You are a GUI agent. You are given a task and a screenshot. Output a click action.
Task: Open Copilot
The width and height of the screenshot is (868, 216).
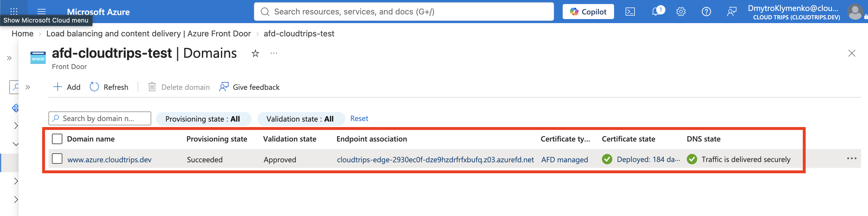(588, 12)
